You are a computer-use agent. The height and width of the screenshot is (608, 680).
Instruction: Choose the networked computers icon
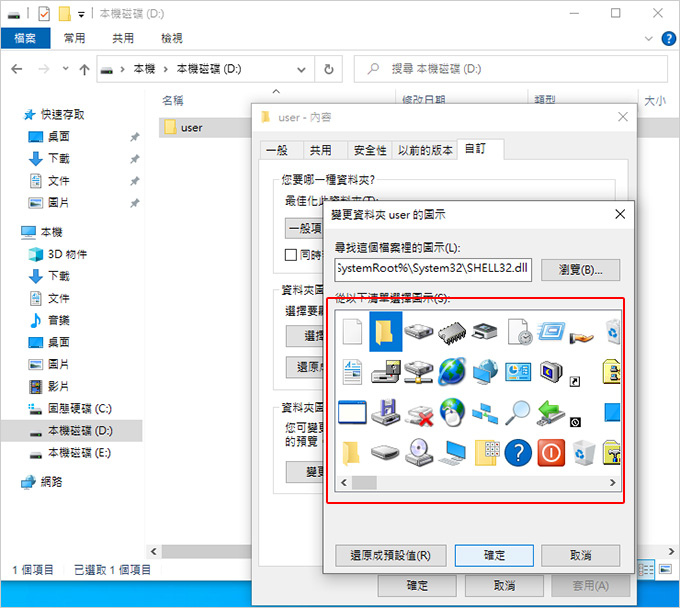pos(485,413)
